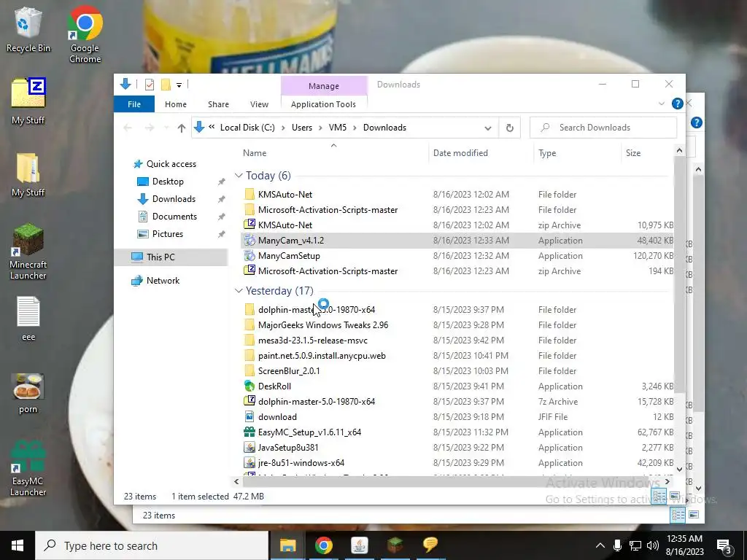Click the file list vertical scrollbar
This screenshot has height=560, width=747.
679,275
